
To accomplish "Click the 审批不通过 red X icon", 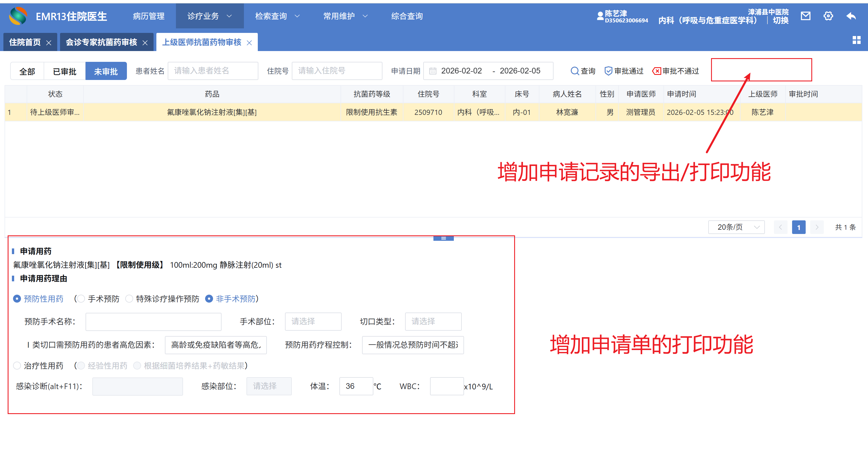I will (x=656, y=71).
